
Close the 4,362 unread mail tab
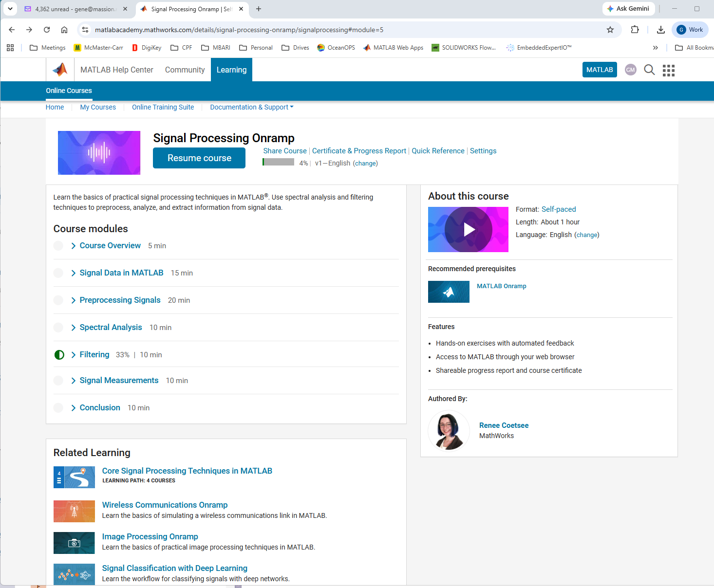pyautogui.click(x=125, y=9)
